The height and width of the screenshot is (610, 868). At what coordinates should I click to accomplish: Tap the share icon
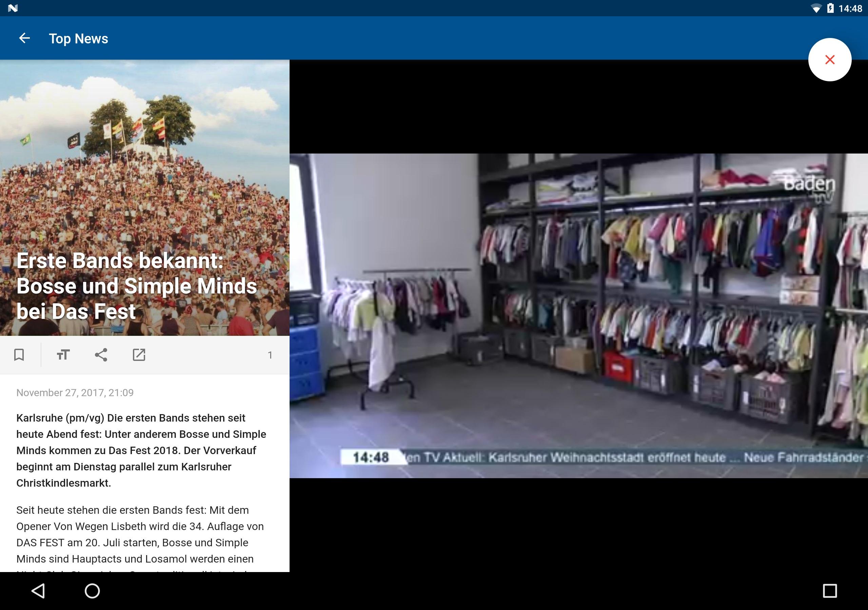tap(101, 355)
